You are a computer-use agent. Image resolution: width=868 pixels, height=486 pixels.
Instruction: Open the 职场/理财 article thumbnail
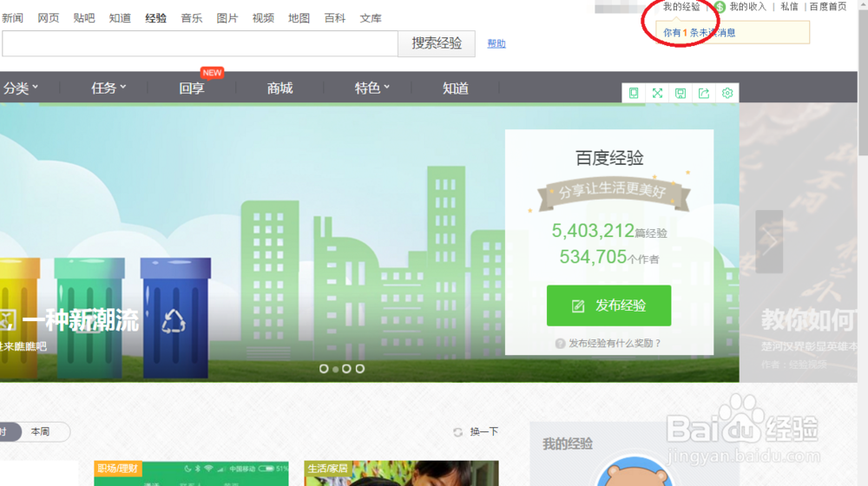191,473
